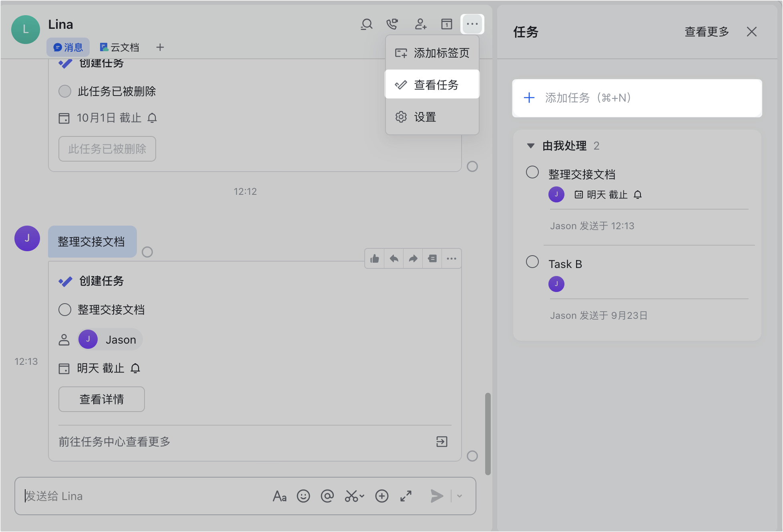The height and width of the screenshot is (532, 783).
Task: Forward the message with the forward arrow
Action: (413, 259)
